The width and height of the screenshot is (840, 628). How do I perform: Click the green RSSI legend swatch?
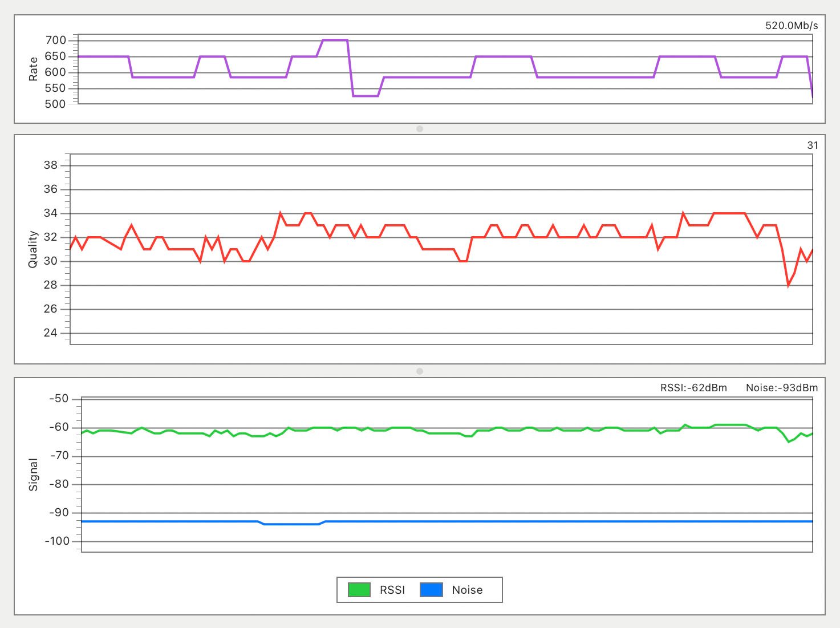coord(359,590)
